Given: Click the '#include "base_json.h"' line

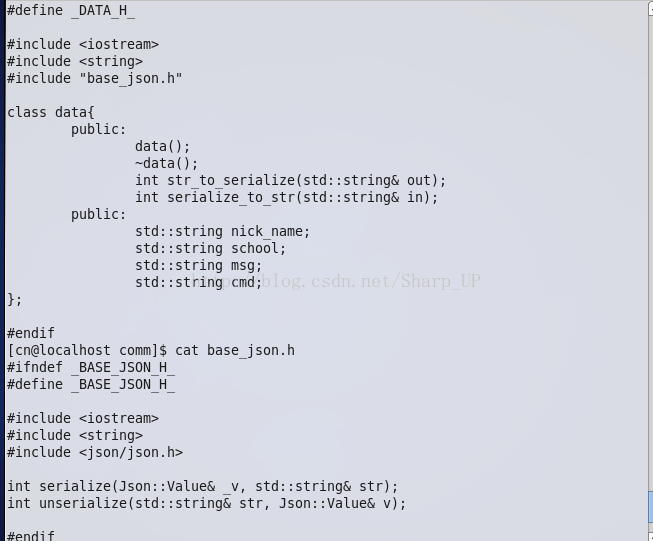Looking at the screenshot, I should pyautogui.click(x=95, y=78).
